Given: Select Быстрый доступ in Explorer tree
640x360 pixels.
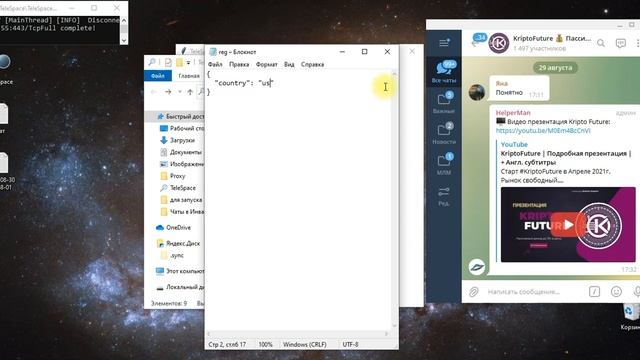Looking at the screenshot, I should [180, 116].
